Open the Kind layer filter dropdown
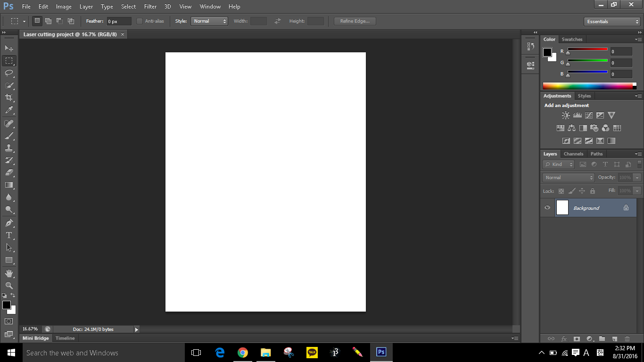644x362 pixels. click(558, 165)
